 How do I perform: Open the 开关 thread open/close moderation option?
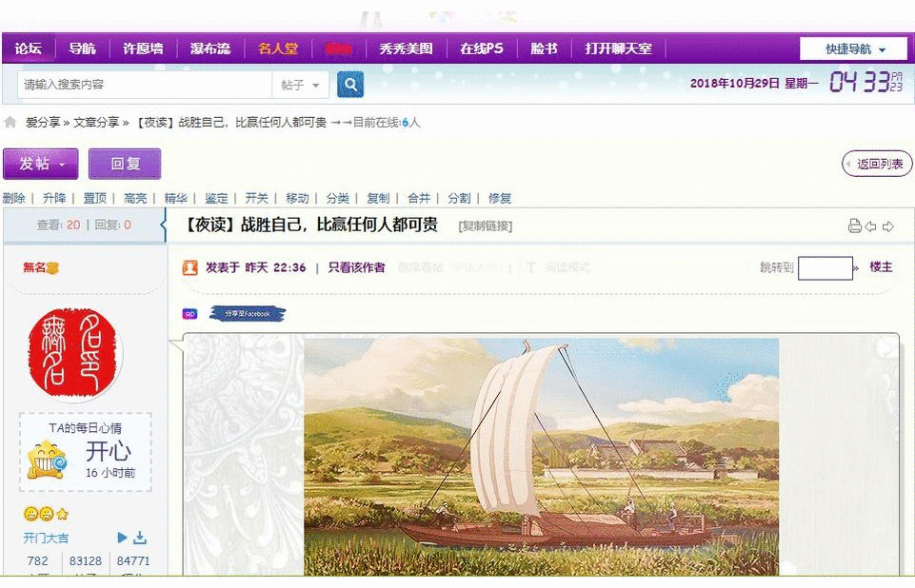(256, 198)
